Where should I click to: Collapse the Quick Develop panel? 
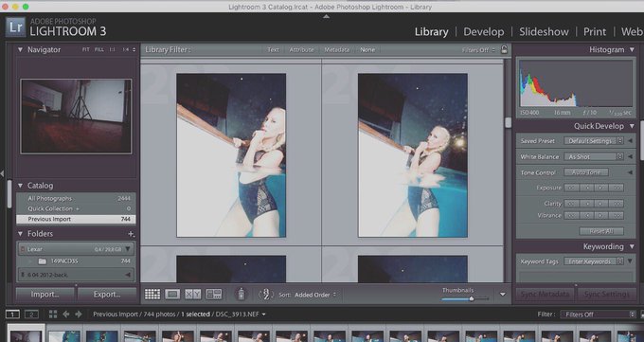pos(632,126)
